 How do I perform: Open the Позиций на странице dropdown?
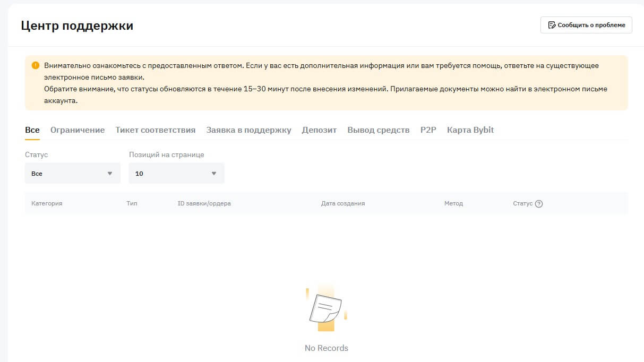click(176, 174)
